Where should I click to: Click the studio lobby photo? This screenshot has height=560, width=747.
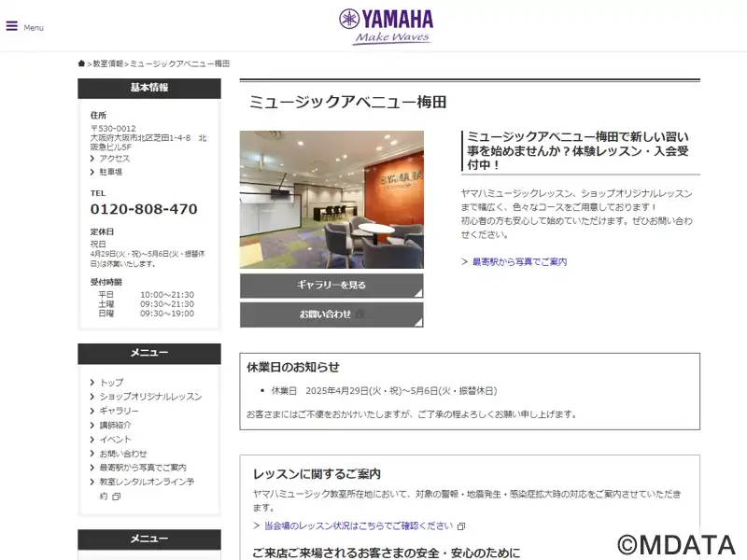point(331,200)
